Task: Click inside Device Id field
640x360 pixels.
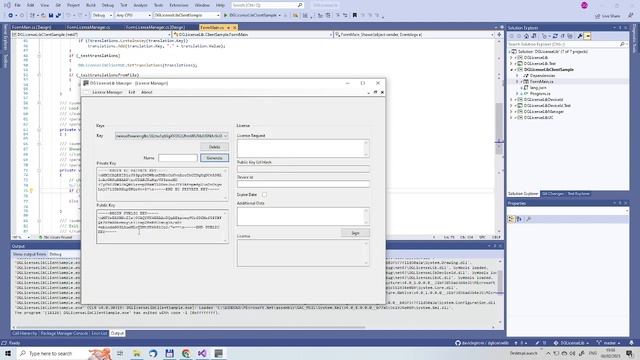Action: 303,184
